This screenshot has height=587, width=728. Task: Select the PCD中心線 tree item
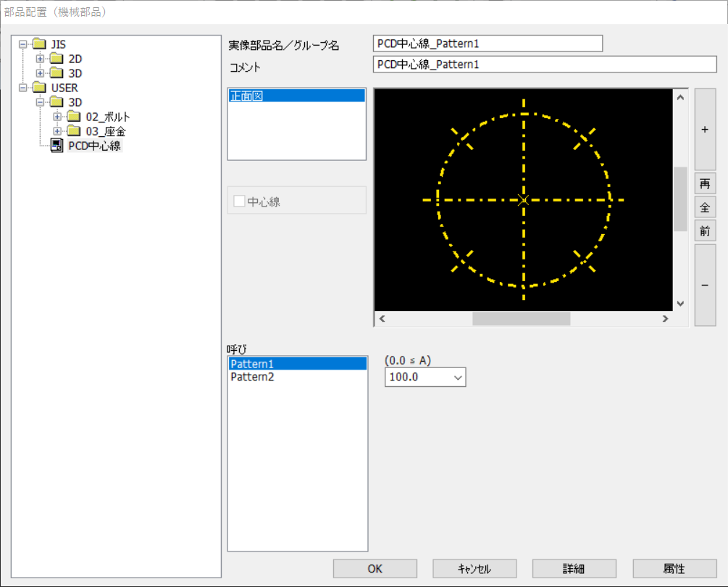95,146
